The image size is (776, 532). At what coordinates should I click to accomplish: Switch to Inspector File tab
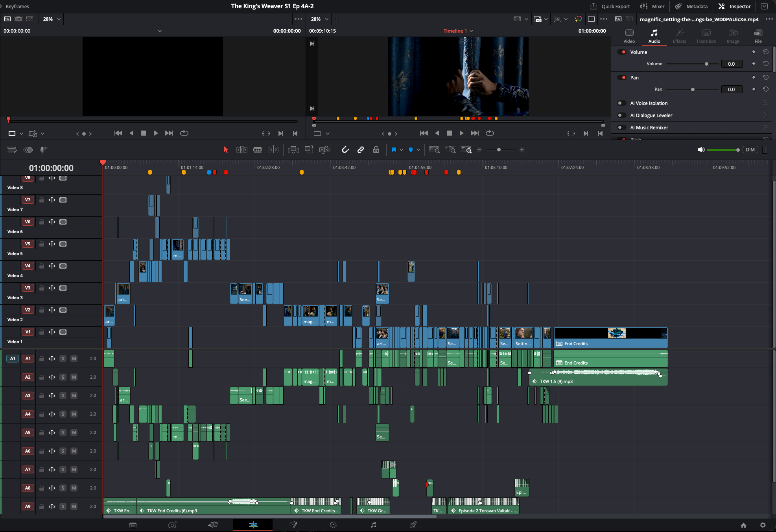point(758,36)
